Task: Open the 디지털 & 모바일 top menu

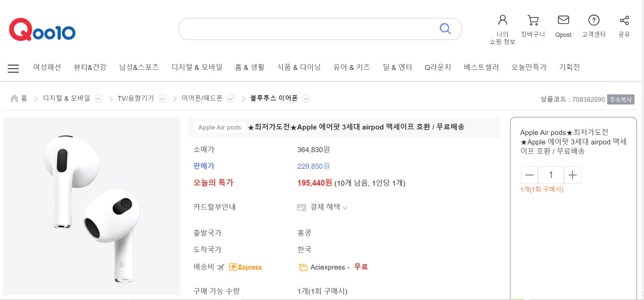Action: coord(197,67)
